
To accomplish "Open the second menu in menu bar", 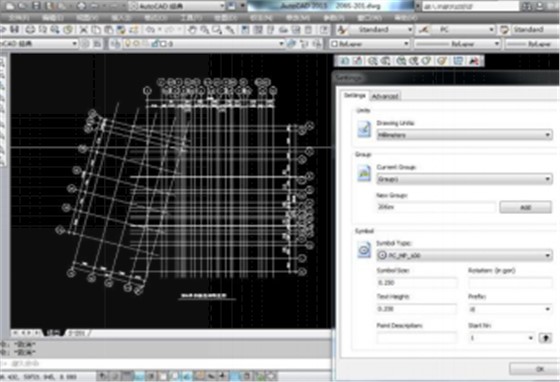I will point(53,17).
